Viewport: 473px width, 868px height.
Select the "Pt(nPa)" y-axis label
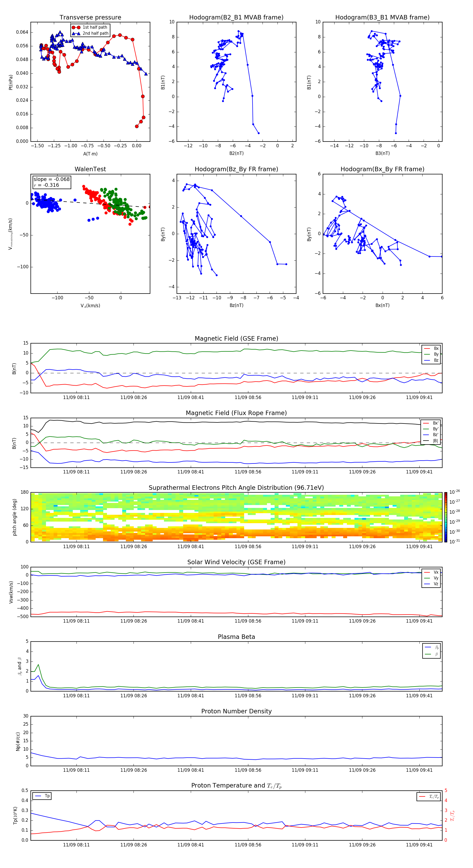(x=11, y=82)
